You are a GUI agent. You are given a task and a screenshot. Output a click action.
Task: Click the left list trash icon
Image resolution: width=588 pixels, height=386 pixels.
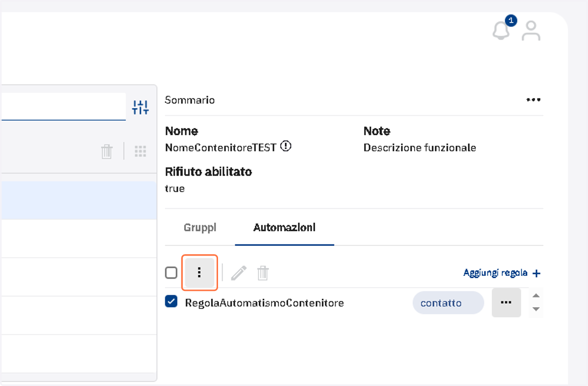(107, 151)
